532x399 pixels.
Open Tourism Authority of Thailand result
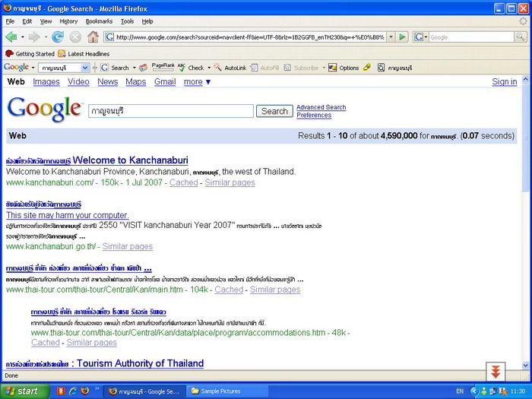click(x=105, y=363)
